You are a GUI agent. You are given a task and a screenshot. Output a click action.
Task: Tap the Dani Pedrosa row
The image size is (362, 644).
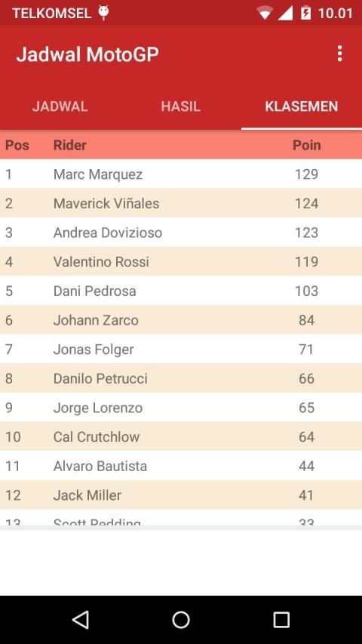pos(181,291)
